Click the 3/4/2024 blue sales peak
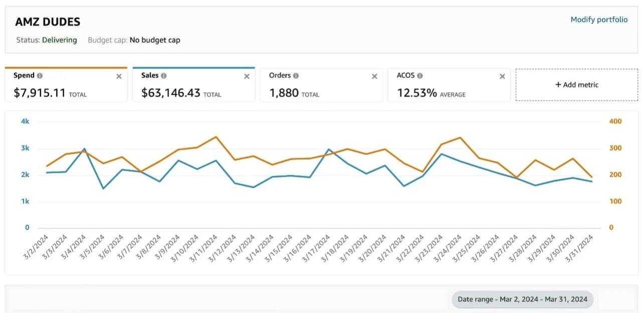644x313 pixels. click(84, 149)
